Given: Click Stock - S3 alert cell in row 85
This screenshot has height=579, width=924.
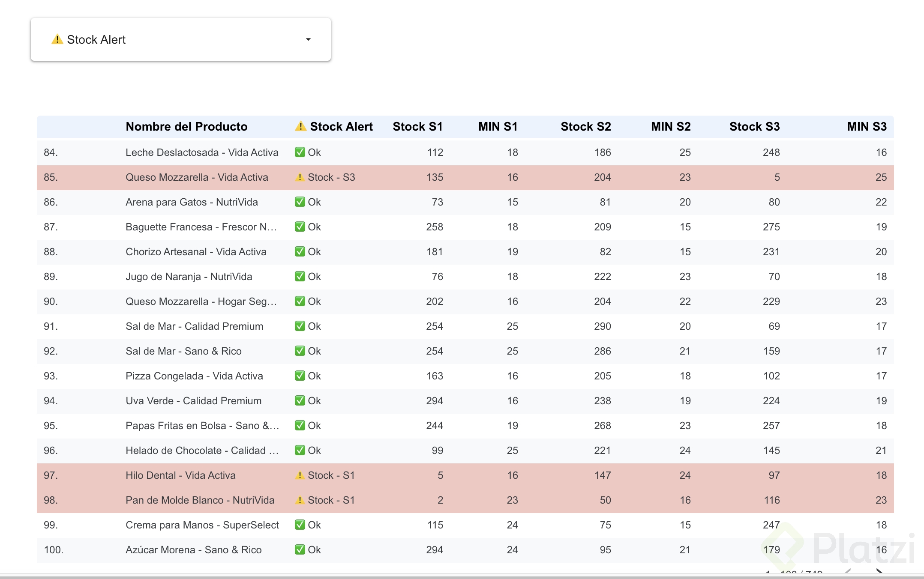Looking at the screenshot, I should click(331, 177).
